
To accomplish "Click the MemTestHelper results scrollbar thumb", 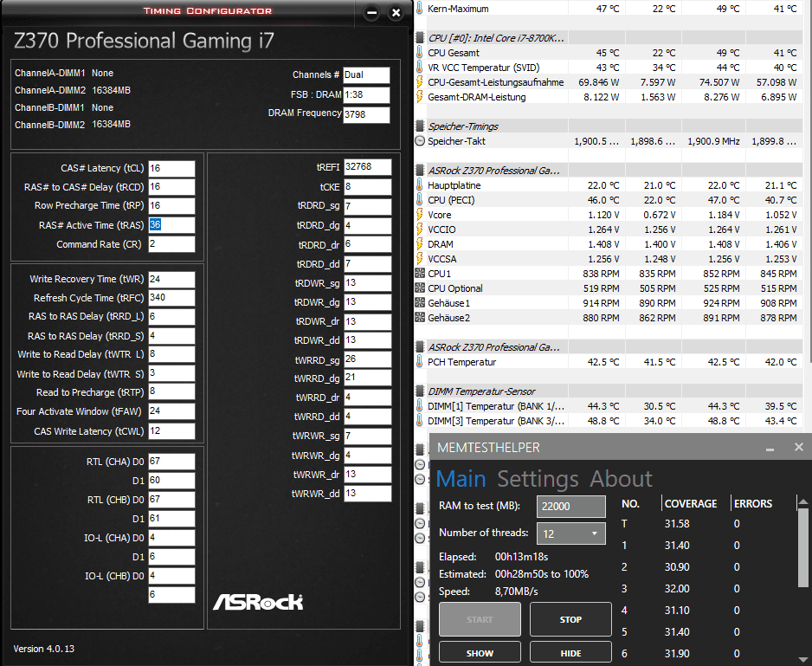I will click(x=802, y=546).
